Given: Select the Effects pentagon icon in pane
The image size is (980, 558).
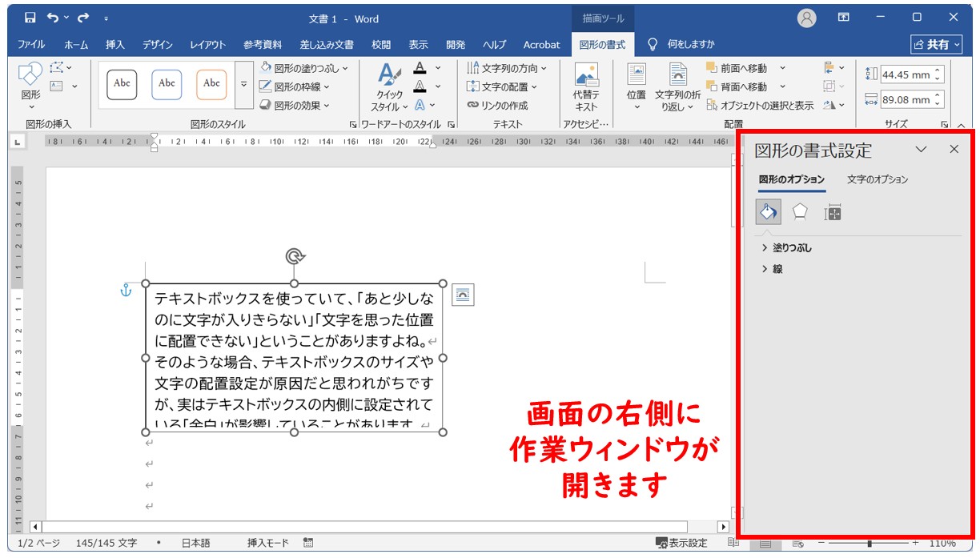Looking at the screenshot, I should [x=800, y=212].
